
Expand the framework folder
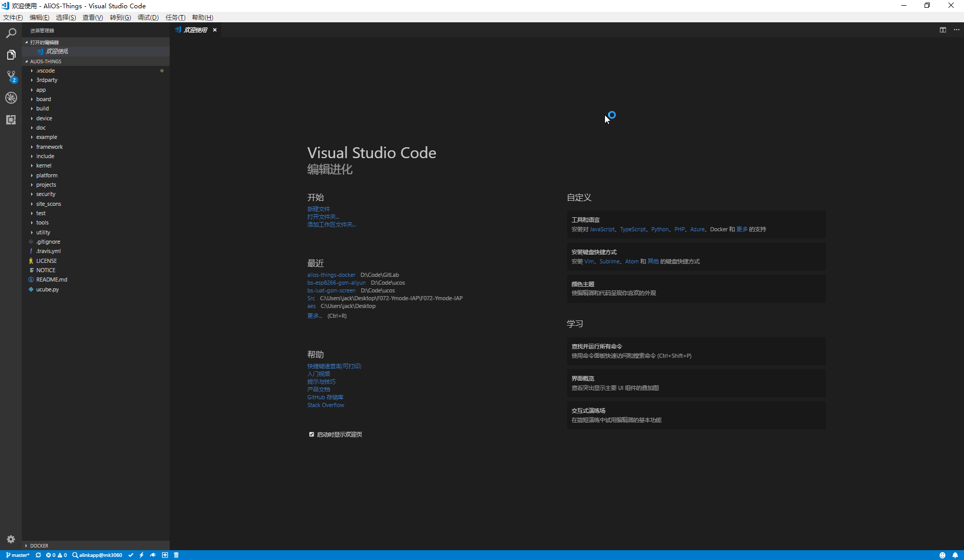coord(95,147)
